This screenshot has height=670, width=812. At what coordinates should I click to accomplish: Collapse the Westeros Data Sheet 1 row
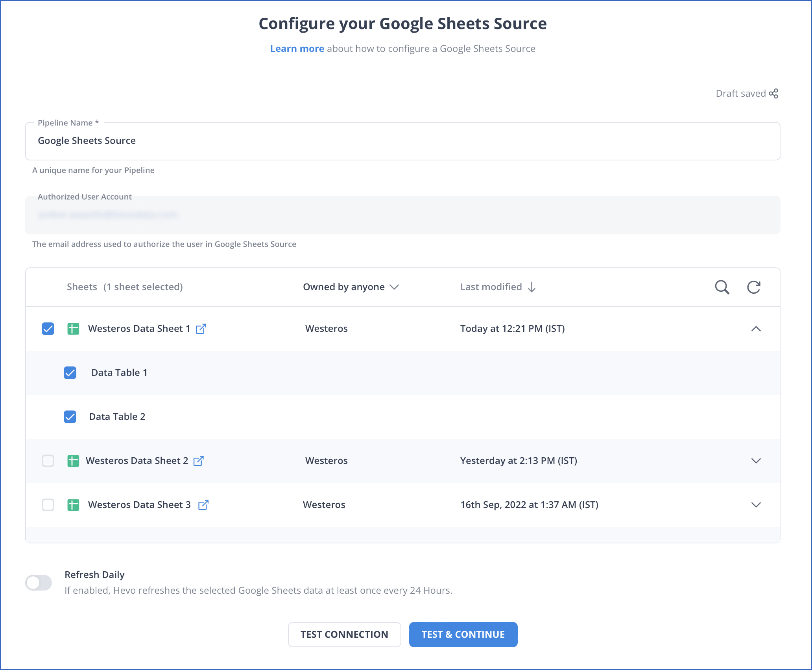pos(756,329)
